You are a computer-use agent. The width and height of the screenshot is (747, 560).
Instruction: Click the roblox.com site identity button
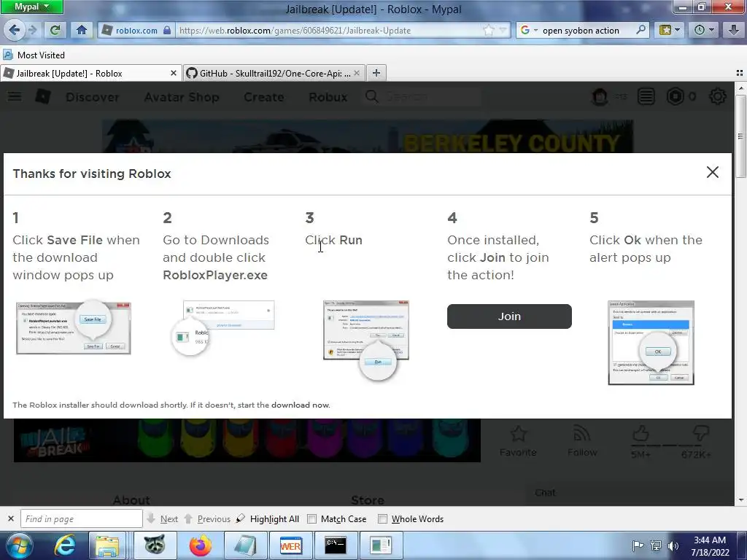pyautogui.click(x=136, y=30)
